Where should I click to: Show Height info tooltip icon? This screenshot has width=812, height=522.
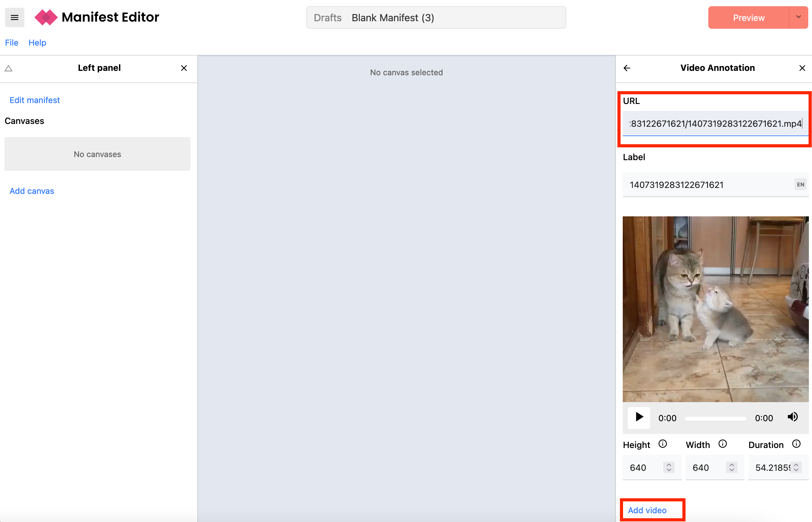(662, 444)
